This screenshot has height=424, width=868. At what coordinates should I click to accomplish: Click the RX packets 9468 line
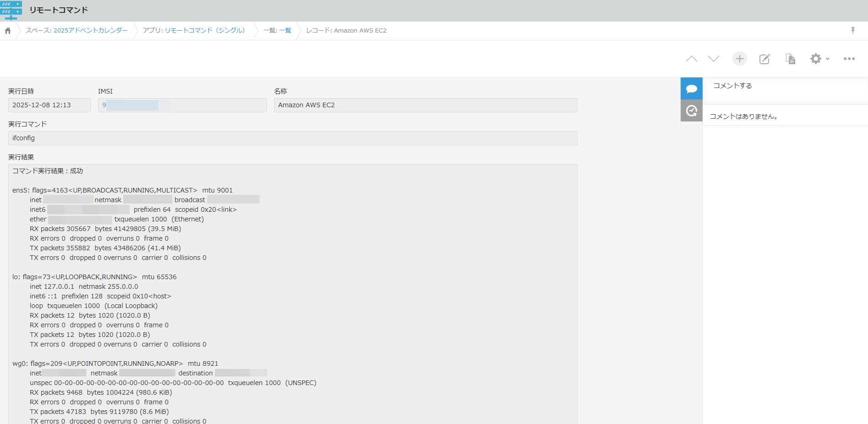tap(101, 392)
